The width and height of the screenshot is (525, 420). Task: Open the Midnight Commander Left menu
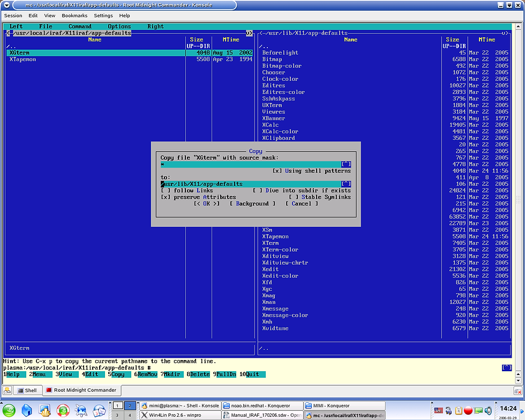click(x=16, y=26)
